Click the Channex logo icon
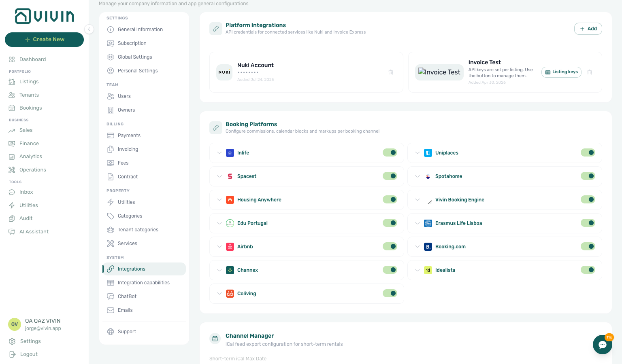The height and width of the screenshot is (364, 622). tap(230, 270)
